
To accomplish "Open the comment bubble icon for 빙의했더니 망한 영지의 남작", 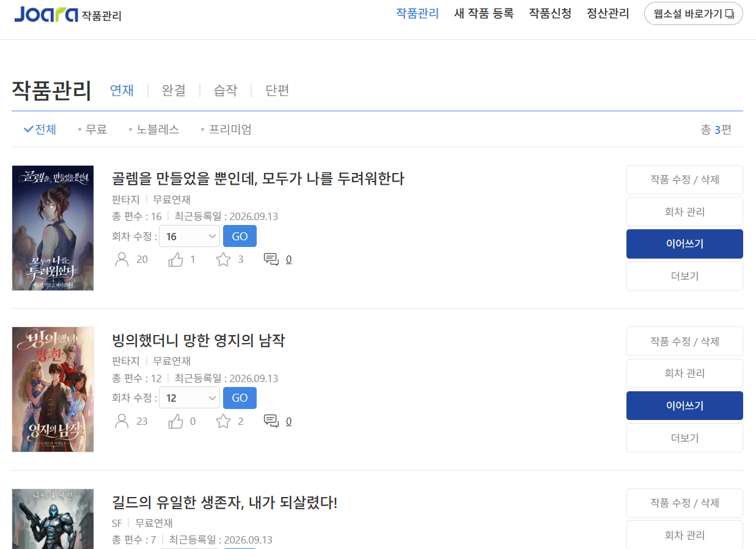I will (x=271, y=421).
